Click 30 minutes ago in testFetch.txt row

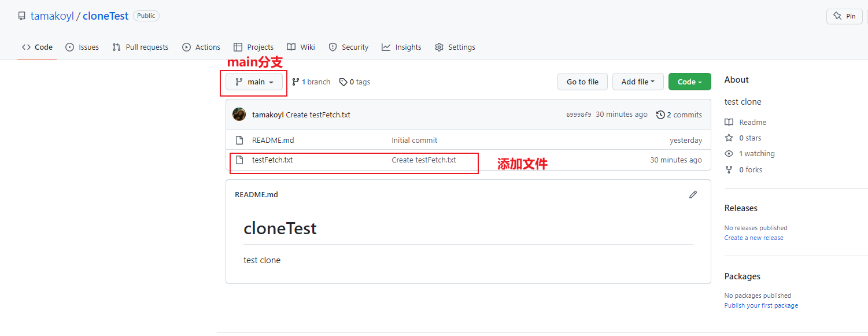[676, 160]
